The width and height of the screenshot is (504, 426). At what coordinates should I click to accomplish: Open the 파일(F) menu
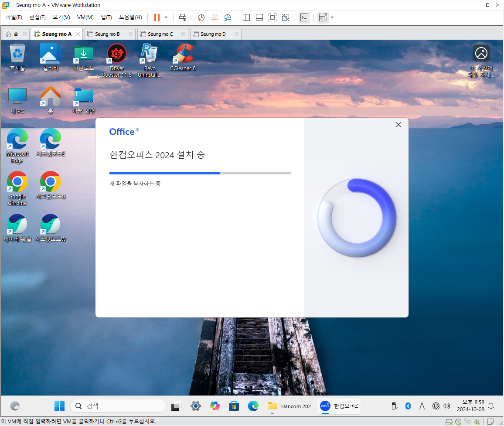tap(14, 17)
